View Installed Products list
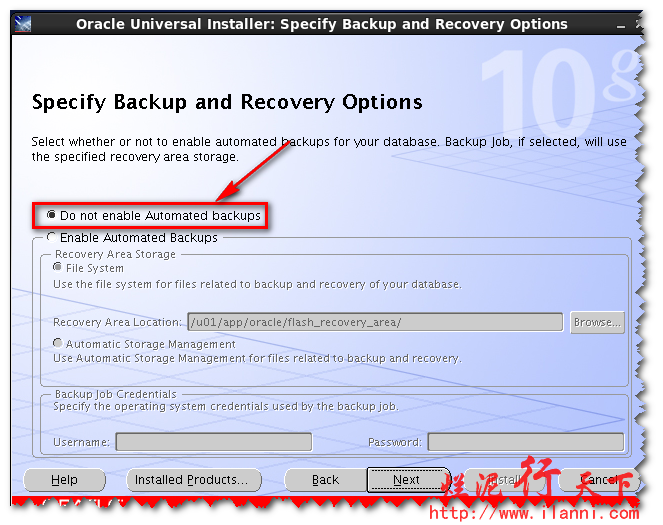This screenshot has width=663, height=525. [193, 480]
